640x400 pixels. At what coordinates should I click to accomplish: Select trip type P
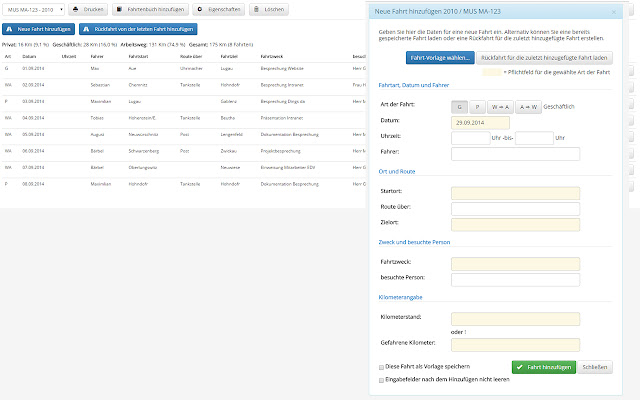click(478, 107)
